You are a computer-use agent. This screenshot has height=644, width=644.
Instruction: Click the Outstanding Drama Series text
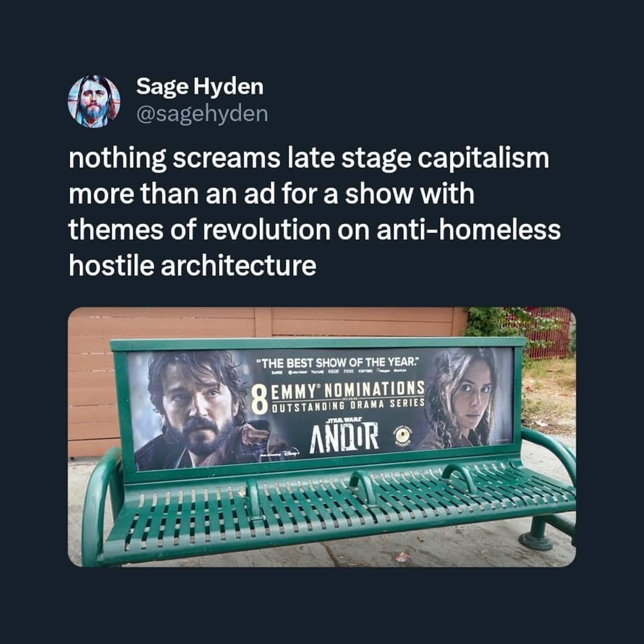pos(347,404)
